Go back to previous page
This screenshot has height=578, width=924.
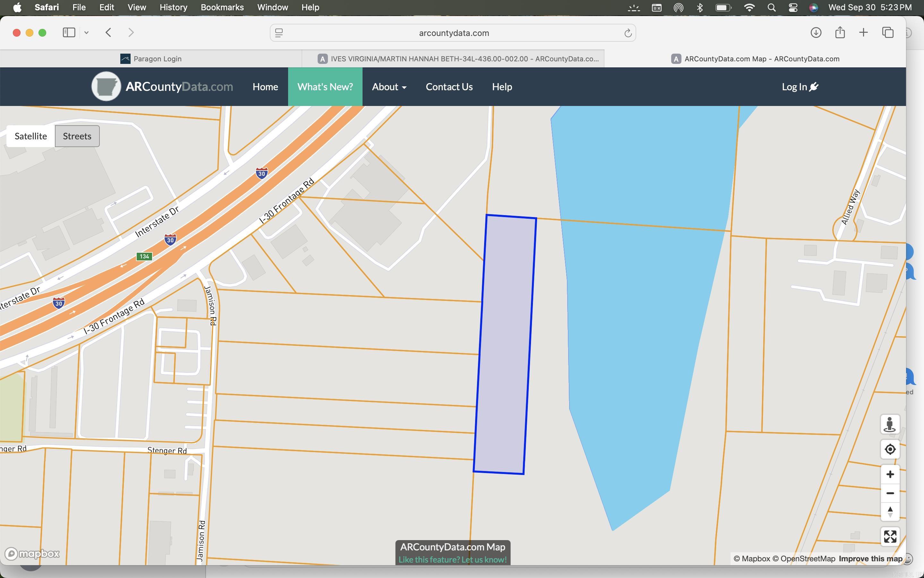tap(108, 32)
